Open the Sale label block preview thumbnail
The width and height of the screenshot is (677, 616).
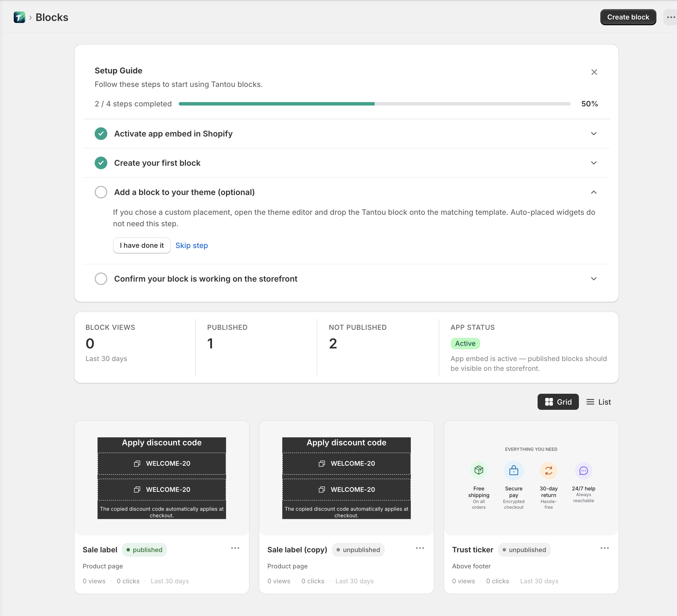[x=162, y=478]
